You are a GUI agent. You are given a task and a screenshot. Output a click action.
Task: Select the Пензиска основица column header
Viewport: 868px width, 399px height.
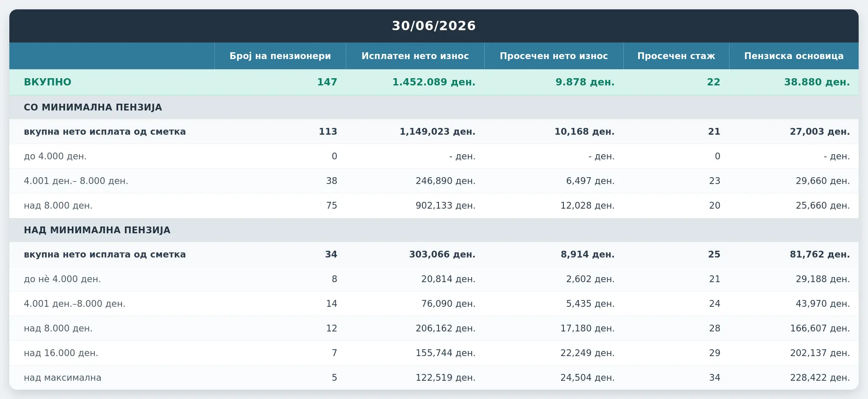(794, 56)
